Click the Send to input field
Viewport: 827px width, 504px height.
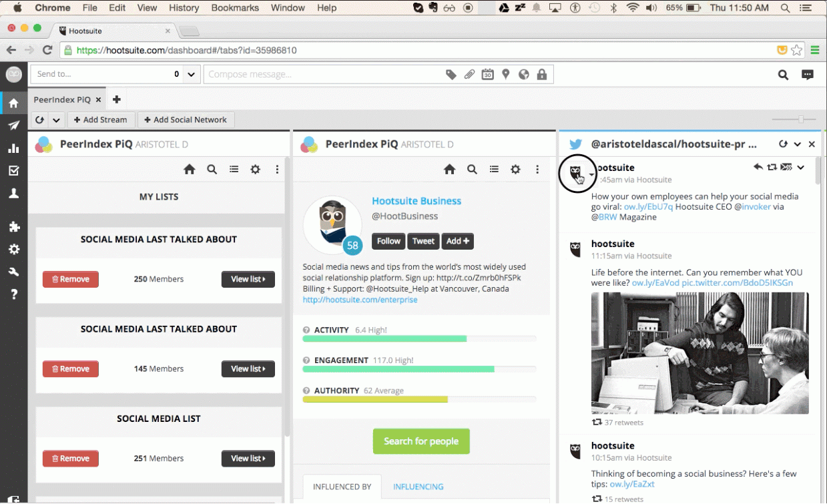point(101,74)
